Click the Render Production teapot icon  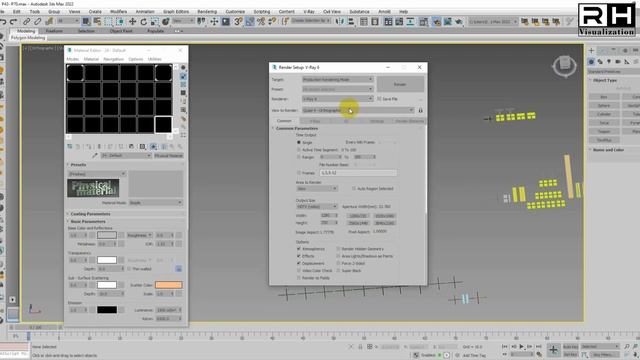pos(459,22)
